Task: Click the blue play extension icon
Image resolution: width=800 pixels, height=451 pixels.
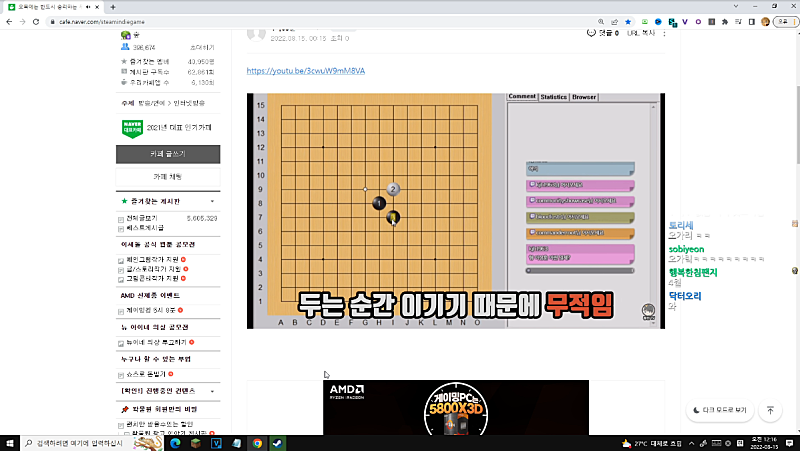Action: 658,22
